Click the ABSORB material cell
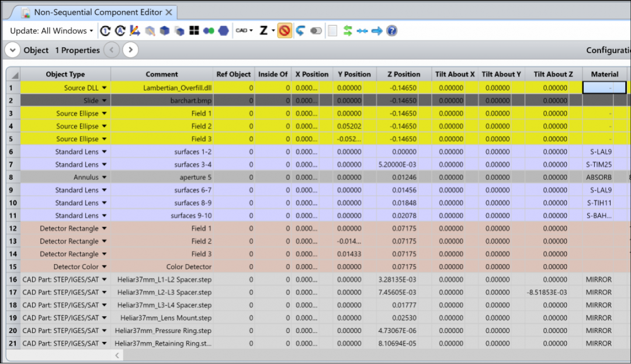The height and width of the screenshot is (364, 631). coord(598,177)
